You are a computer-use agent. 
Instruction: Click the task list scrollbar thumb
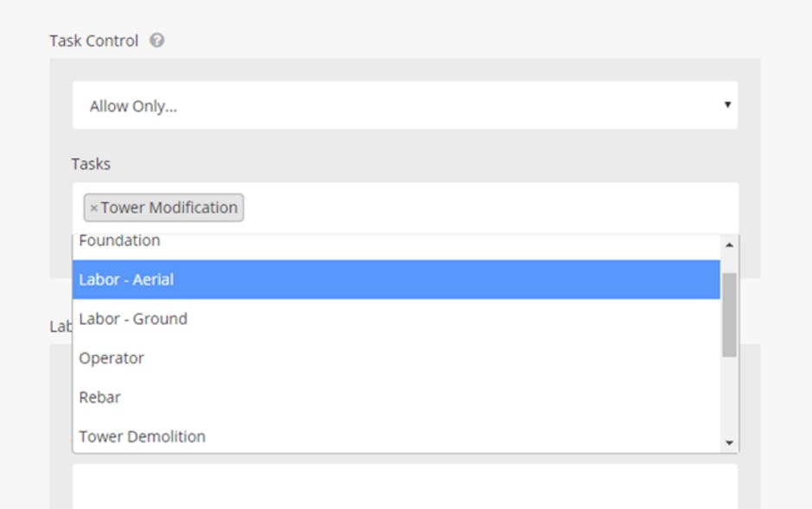pos(730,315)
